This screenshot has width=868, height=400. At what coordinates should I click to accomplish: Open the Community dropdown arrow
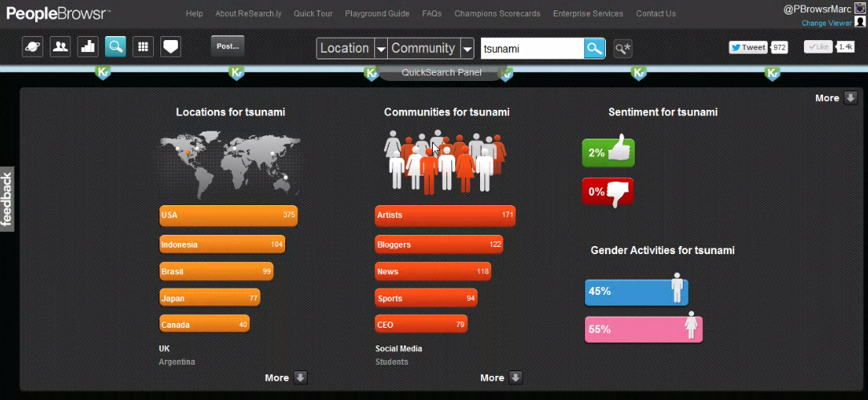(x=466, y=49)
